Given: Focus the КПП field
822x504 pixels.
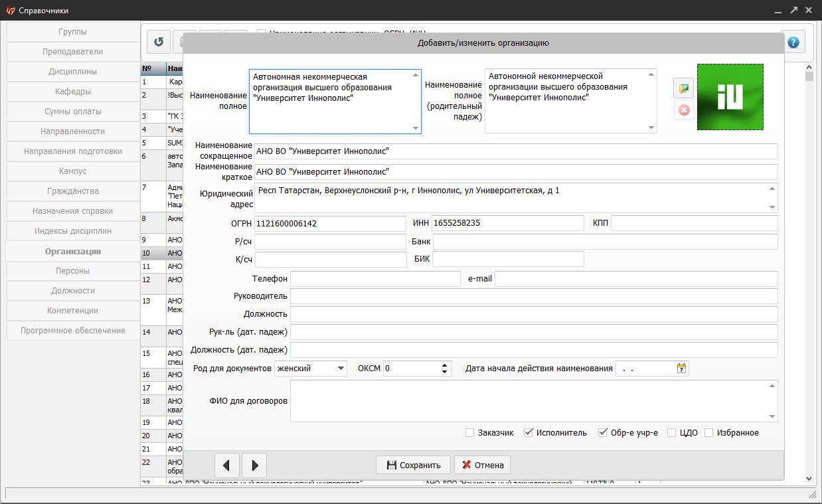Looking at the screenshot, I should [x=694, y=223].
